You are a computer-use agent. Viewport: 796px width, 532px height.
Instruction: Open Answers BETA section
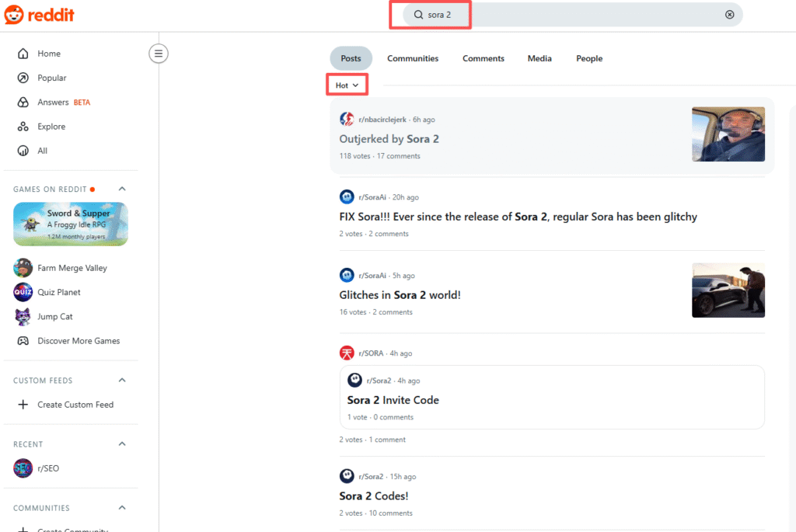click(x=58, y=102)
